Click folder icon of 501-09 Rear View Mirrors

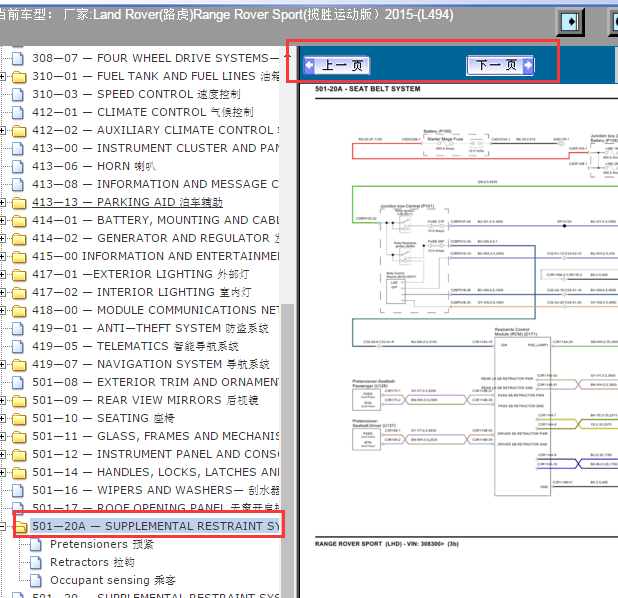point(19,401)
